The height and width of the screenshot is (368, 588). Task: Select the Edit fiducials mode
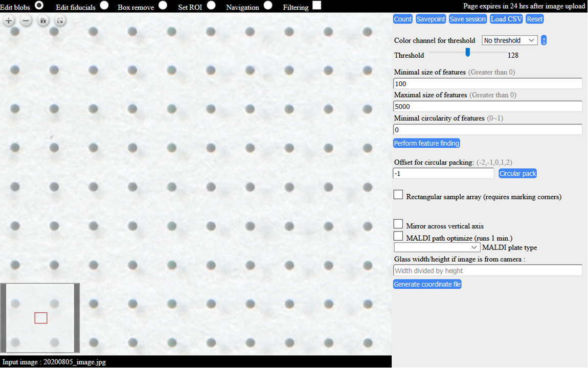(x=104, y=5)
